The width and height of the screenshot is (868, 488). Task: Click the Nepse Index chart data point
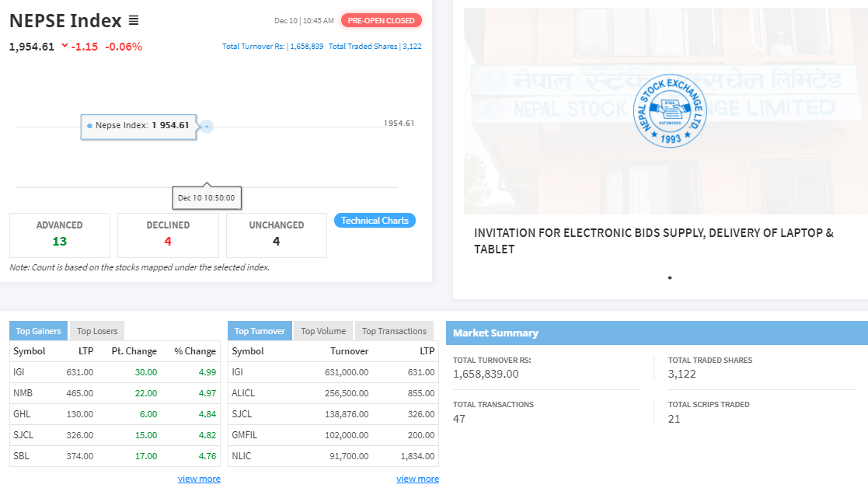click(207, 127)
